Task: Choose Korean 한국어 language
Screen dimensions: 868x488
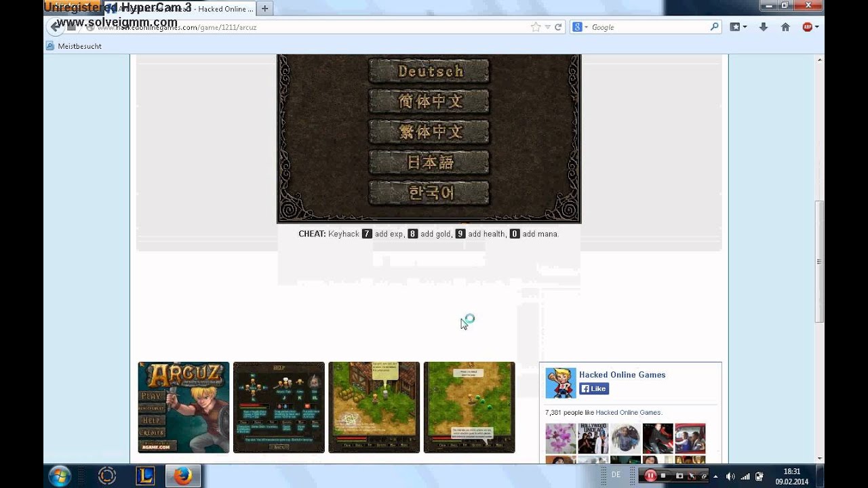Action: 429,193
